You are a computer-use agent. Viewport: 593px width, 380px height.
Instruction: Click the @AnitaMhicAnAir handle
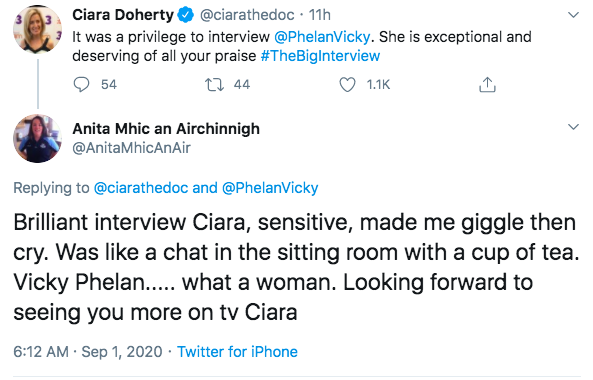(x=131, y=148)
